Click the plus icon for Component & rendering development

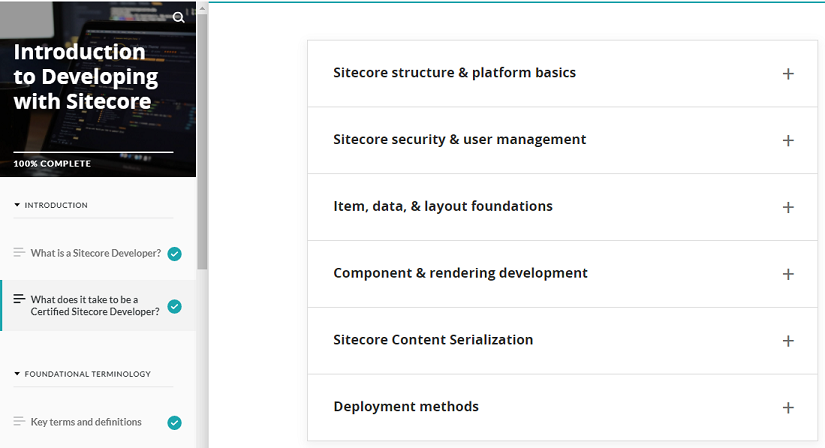[x=788, y=274]
